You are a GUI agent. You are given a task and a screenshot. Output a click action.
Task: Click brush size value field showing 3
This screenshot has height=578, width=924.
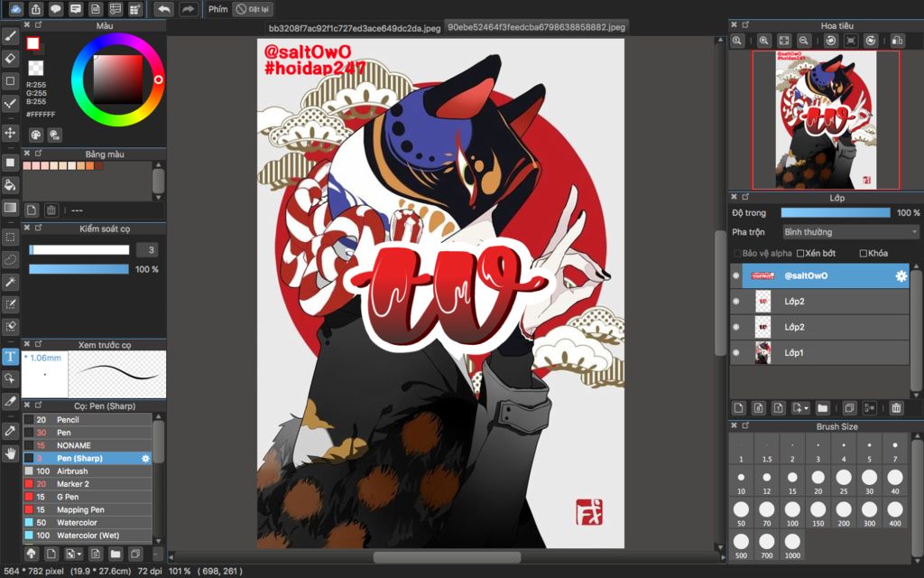coord(147,250)
